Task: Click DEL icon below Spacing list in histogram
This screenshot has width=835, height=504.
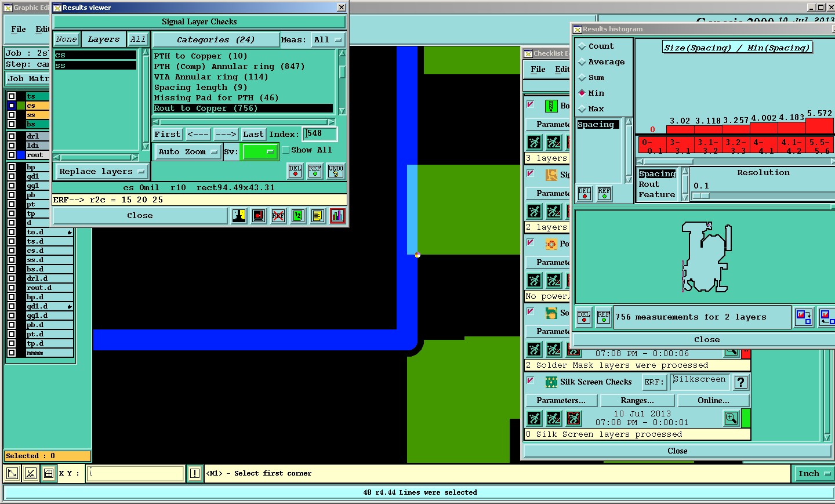Action: pos(584,193)
